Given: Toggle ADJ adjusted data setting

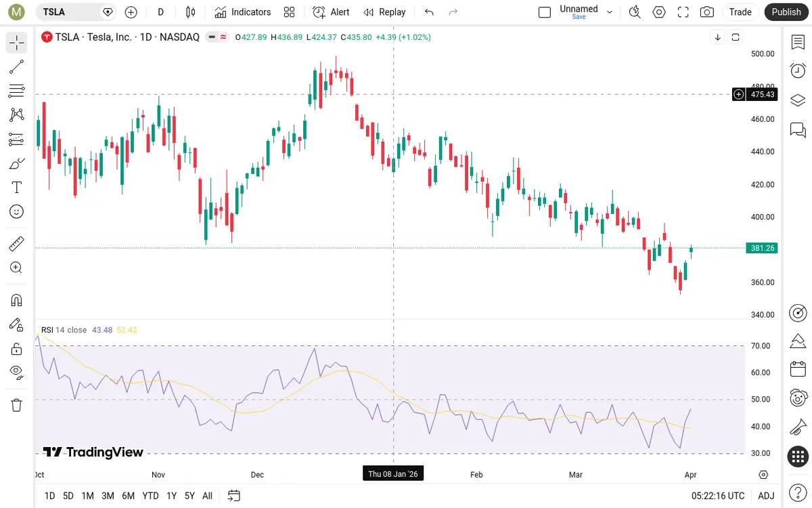Looking at the screenshot, I should [x=766, y=496].
